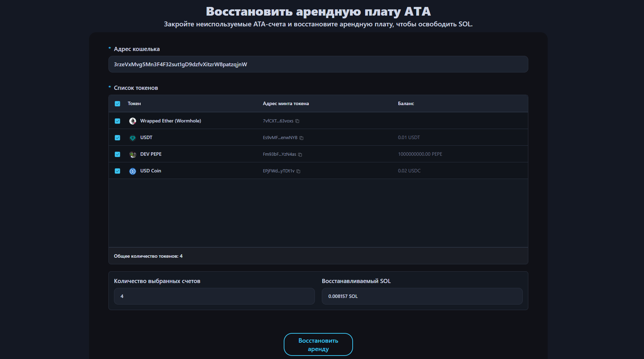The image size is (644, 359).
Task: Click the USDT token logo
Action: (x=133, y=138)
